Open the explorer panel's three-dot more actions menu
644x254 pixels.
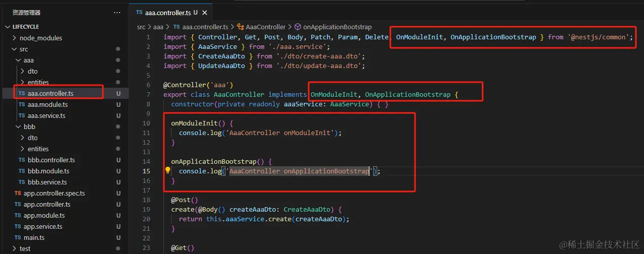[117, 13]
